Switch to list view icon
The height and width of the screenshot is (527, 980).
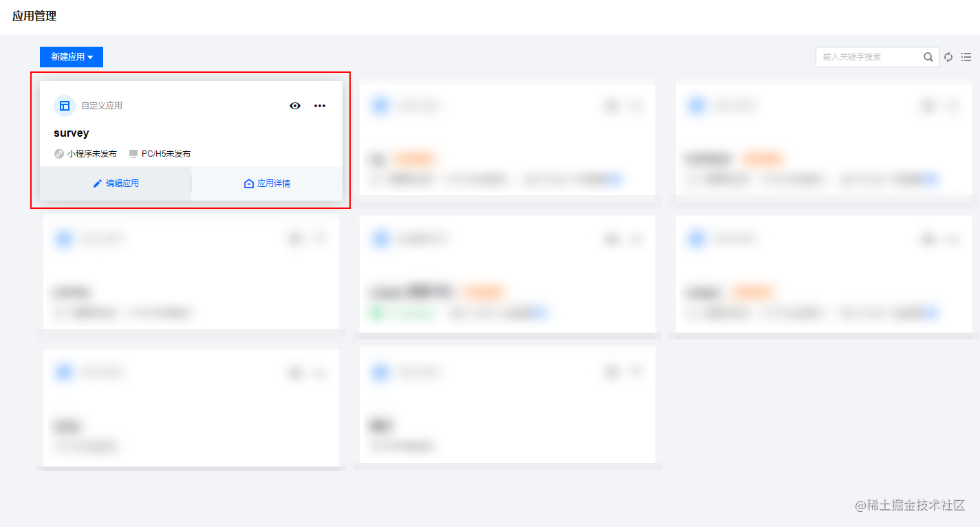[966, 57]
